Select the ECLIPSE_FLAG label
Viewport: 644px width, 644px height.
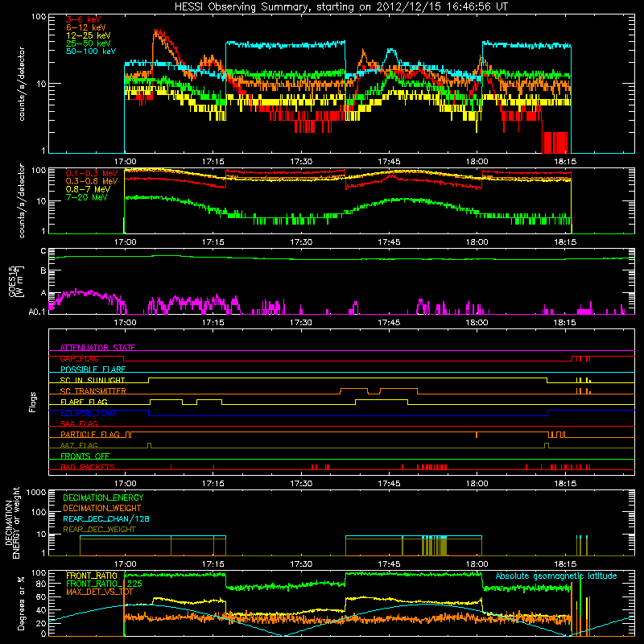(x=88, y=413)
